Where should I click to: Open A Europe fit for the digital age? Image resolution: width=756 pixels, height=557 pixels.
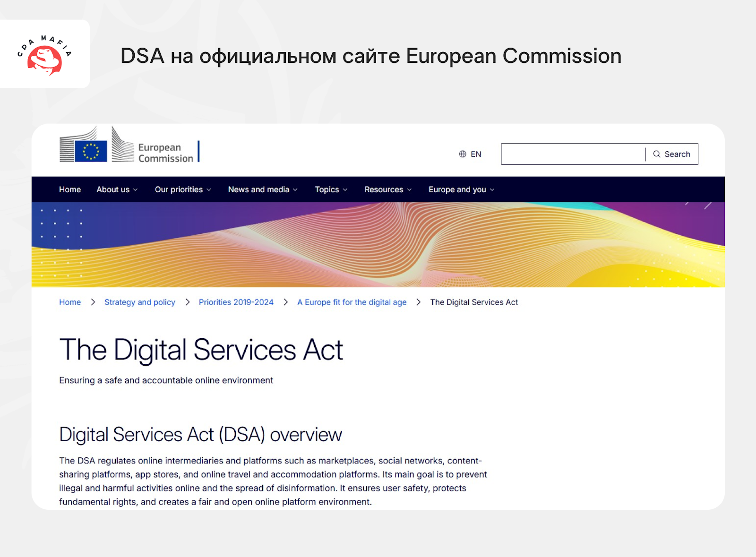pyautogui.click(x=352, y=302)
